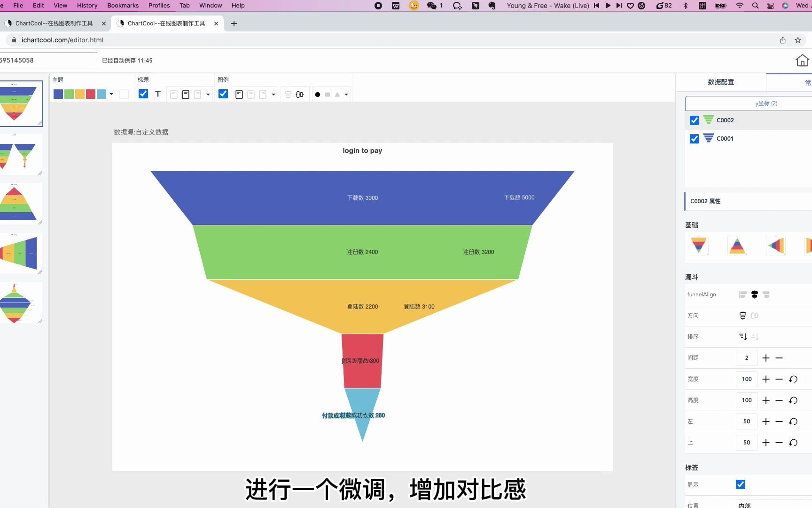Select descending 排序 sort icon
Screen dimensions: 812x508
[743, 337]
